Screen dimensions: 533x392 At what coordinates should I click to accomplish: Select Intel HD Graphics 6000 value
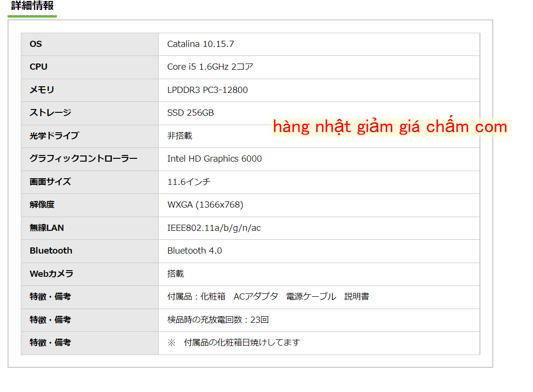(215, 159)
